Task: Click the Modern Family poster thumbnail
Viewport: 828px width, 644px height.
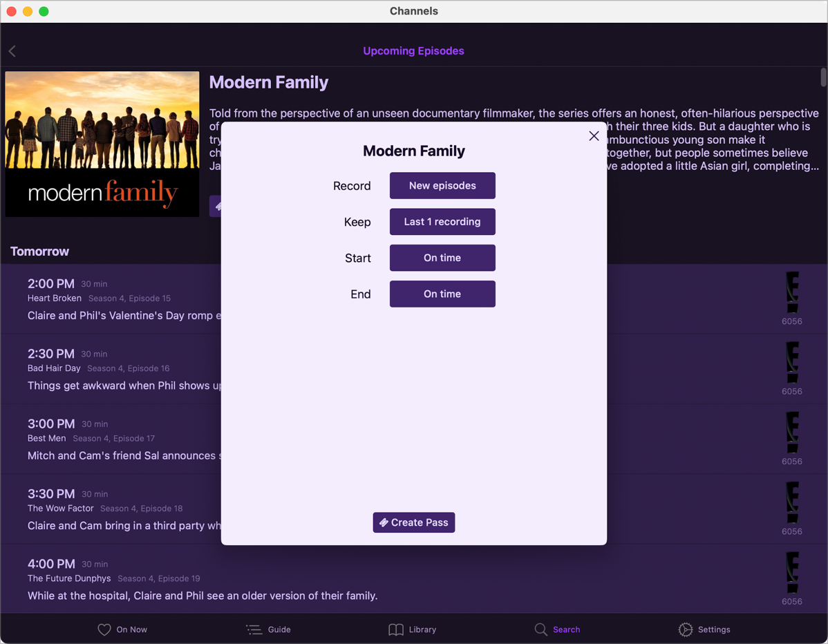Action: (102, 144)
